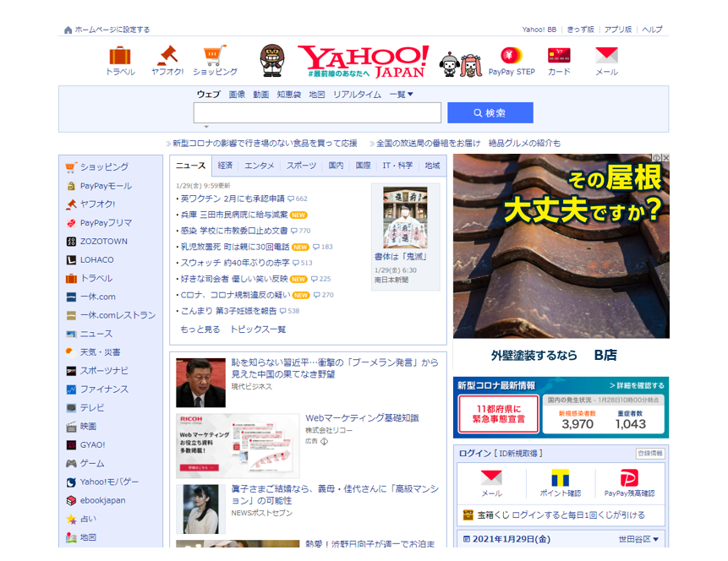Viewport: 728px width, 561px height.
Task: Open the ヤフオク! gavel icon in the header
Action: click(x=167, y=55)
